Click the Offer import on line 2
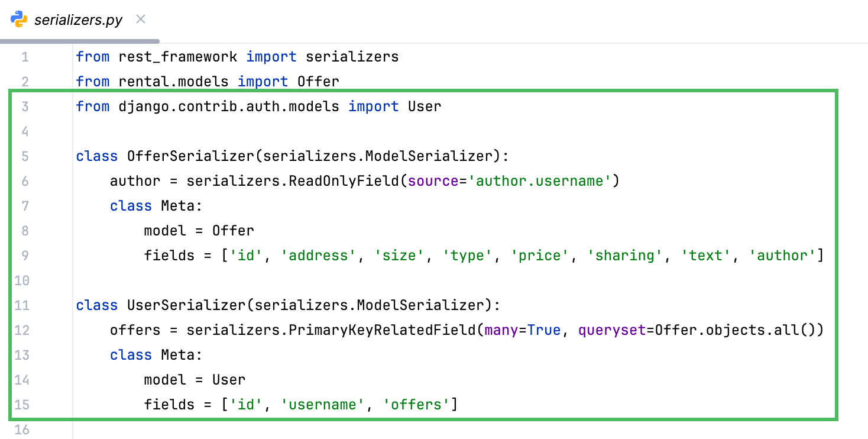Screen dimensions: 868x439 point(319,81)
